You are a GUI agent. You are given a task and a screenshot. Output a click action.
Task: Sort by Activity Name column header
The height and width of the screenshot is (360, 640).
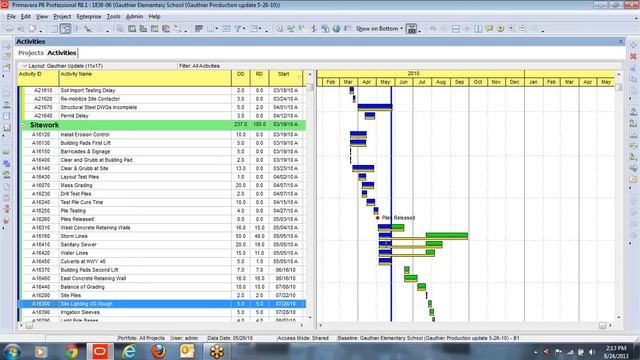coord(145,78)
